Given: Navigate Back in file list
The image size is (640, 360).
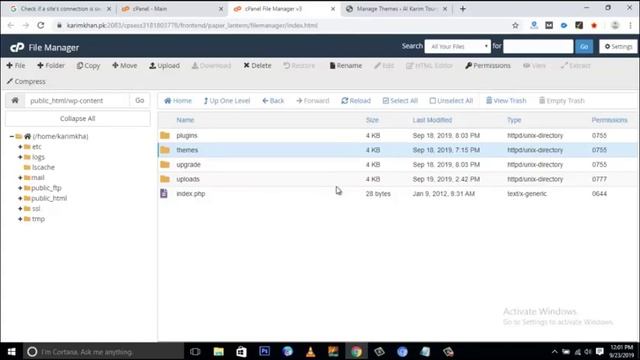Looking at the screenshot, I should (273, 100).
